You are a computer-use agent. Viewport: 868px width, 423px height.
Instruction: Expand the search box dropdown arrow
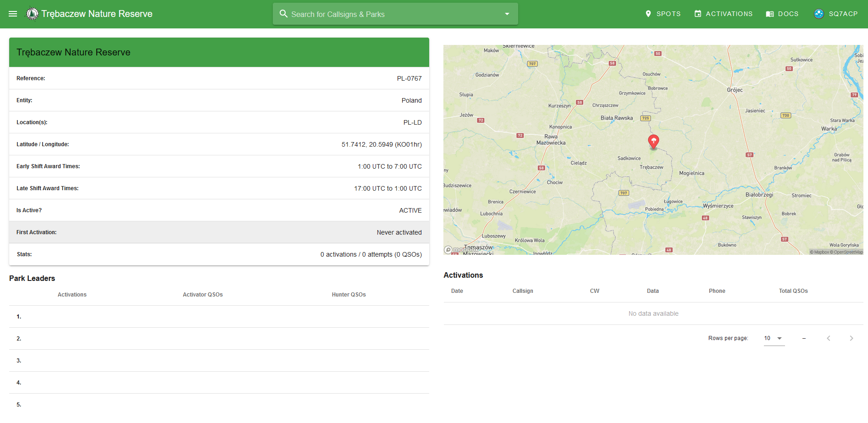pos(507,14)
